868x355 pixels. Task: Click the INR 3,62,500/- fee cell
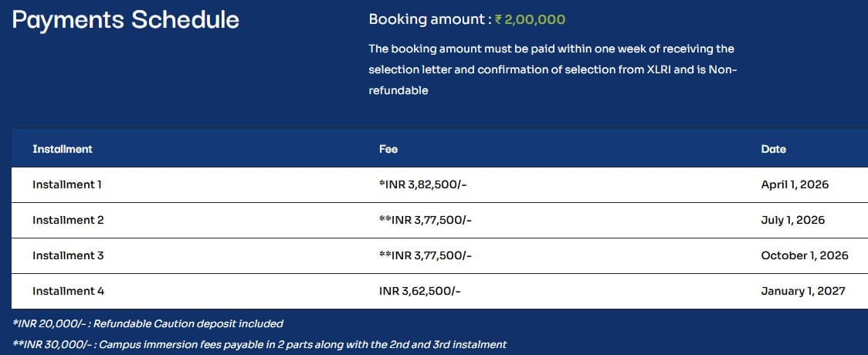coord(420,291)
